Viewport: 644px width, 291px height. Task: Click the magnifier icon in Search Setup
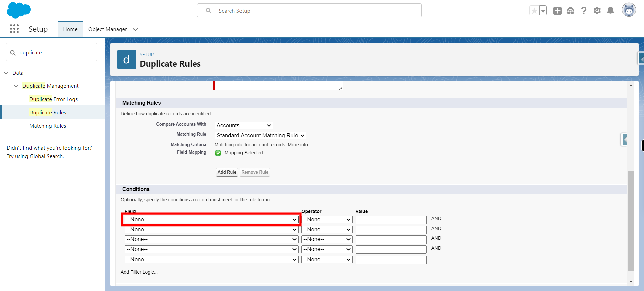208,11
